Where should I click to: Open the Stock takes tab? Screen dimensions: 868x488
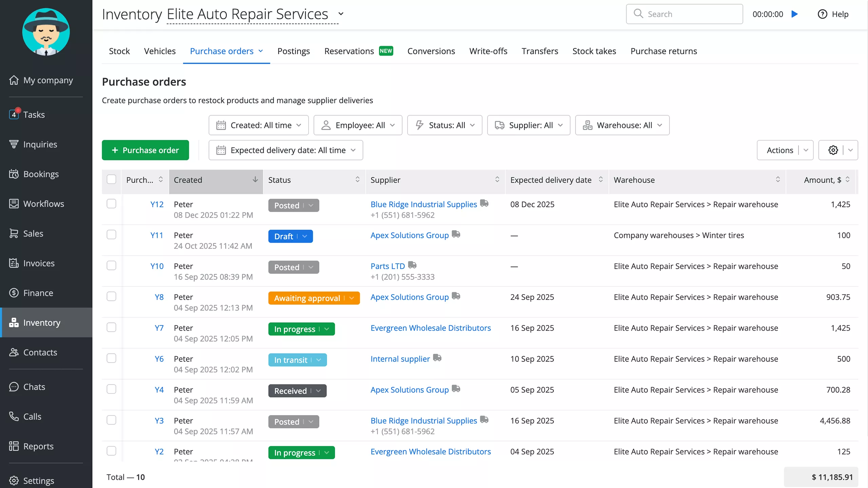[x=594, y=51]
